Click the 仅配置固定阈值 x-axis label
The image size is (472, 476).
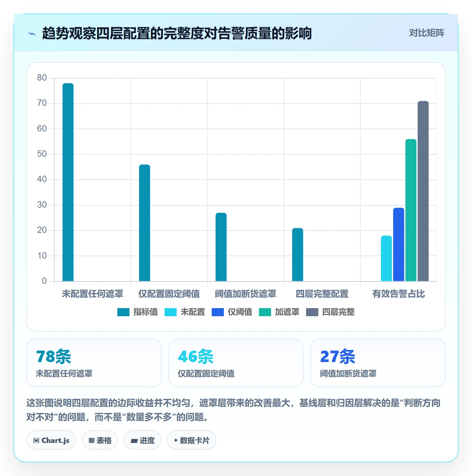point(169,294)
